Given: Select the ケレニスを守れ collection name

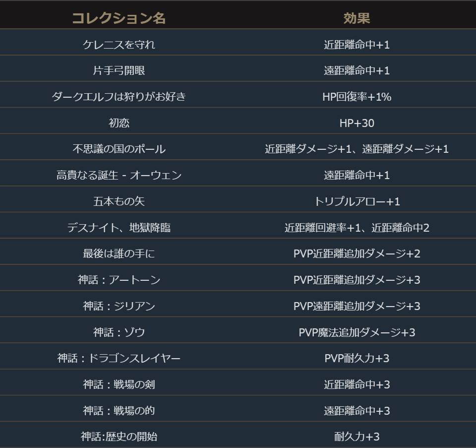Looking at the screenshot, I should [119, 45].
